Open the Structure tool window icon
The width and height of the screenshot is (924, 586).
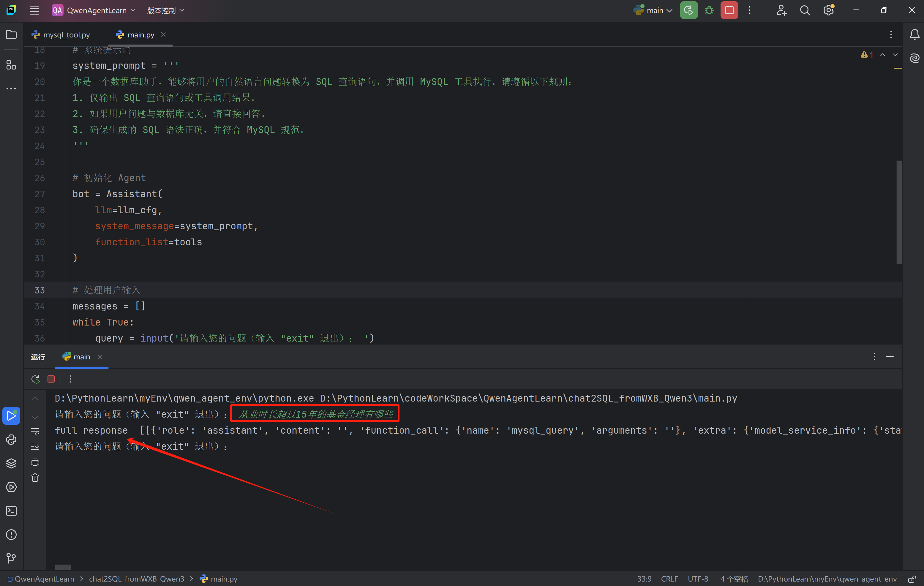11,65
